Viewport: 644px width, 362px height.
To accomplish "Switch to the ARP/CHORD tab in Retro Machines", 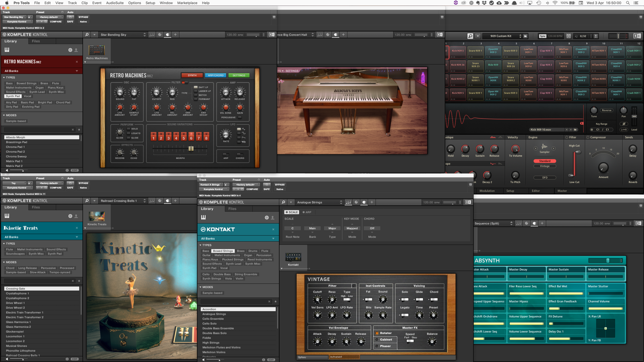I will pos(216,75).
